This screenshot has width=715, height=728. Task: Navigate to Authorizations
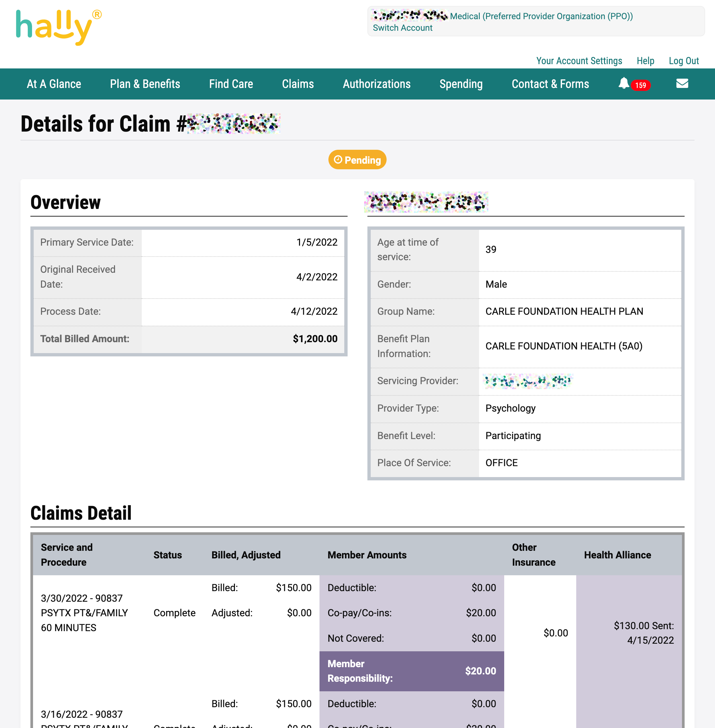pos(377,84)
